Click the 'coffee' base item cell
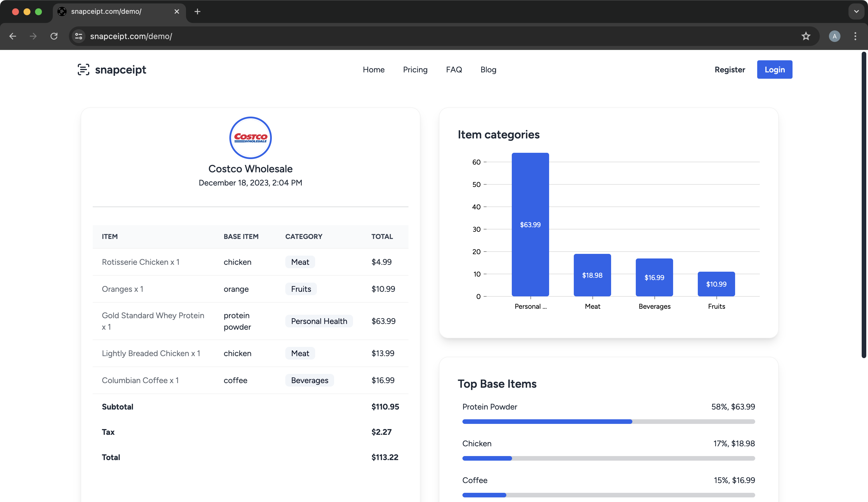This screenshot has width=868, height=502. click(x=235, y=380)
